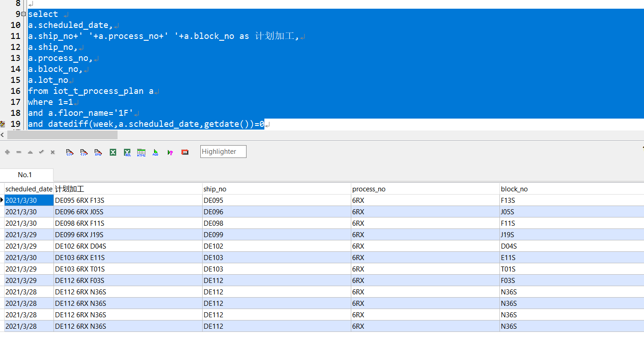The height and width of the screenshot is (342, 644).
Task: Click ship_no cell DE095
Action: [277, 200]
